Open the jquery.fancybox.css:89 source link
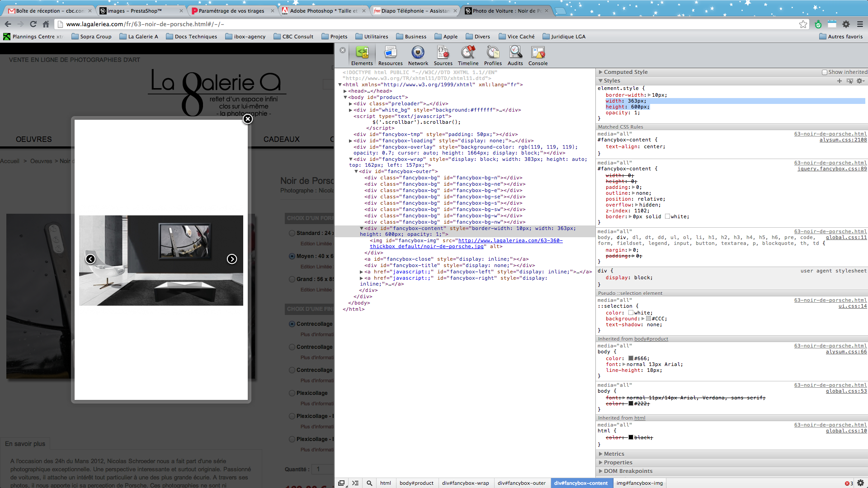 tap(832, 169)
